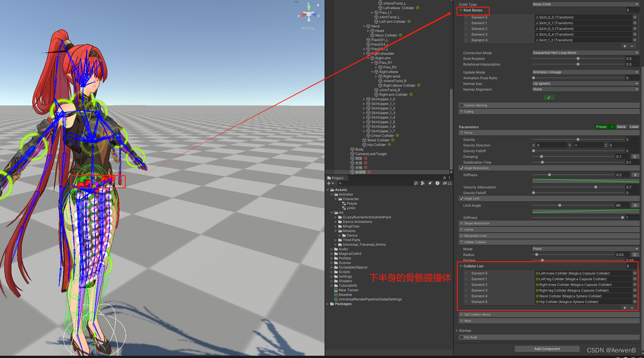Adjust the Gravity slider

pyautogui.click(x=578, y=140)
